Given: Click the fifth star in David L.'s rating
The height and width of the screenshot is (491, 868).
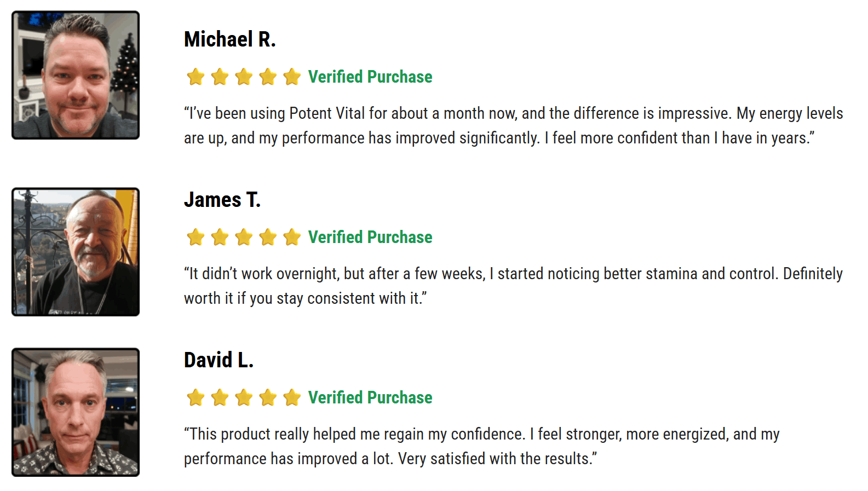Looking at the screenshot, I should pyautogui.click(x=292, y=398).
